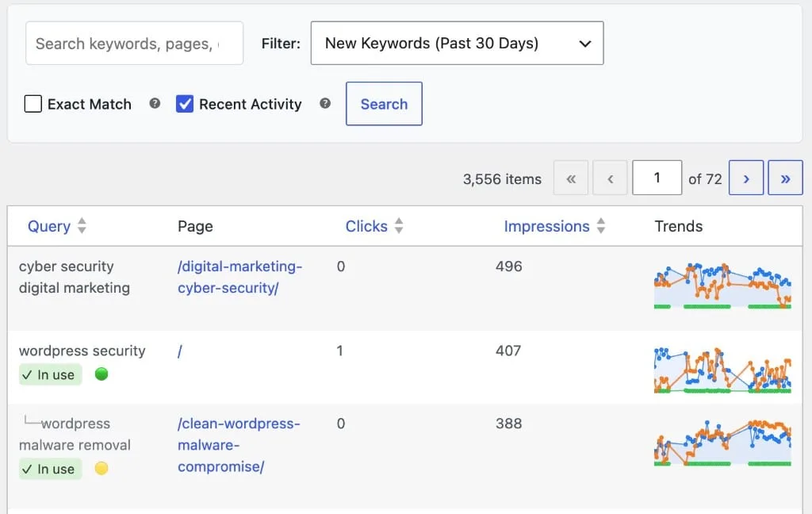
Task: Click the clicks value 1 for wordpress security
Action: tap(339, 351)
